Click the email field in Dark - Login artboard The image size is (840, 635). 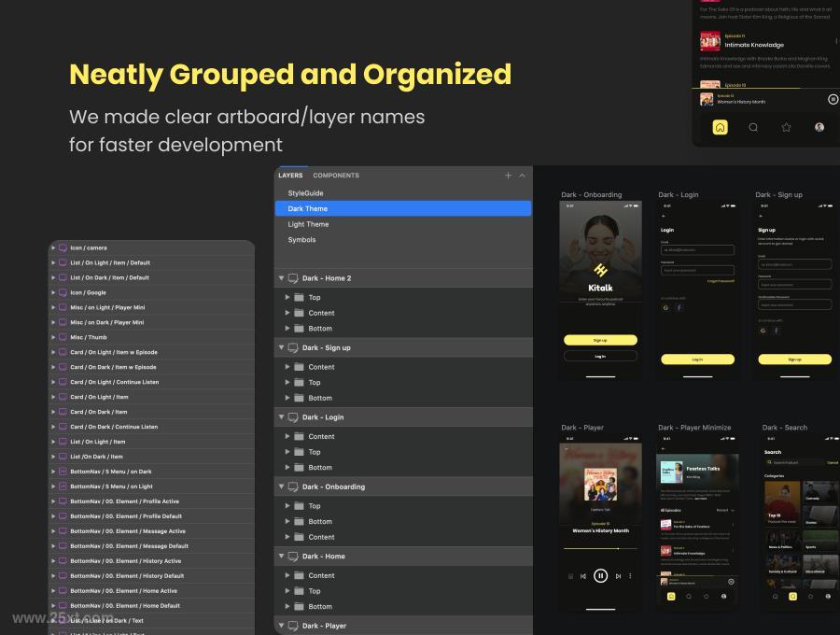click(697, 249)
